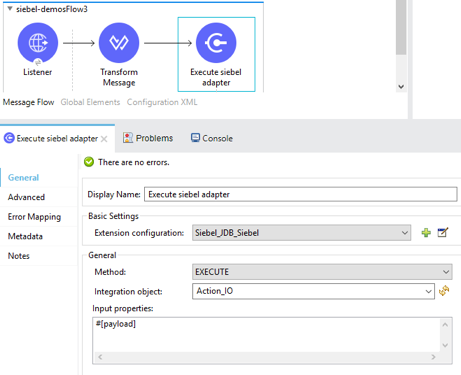The width and height of the screenshot is (461, 375).
Task: Click the Console tab icon
Action: [195, 138]
